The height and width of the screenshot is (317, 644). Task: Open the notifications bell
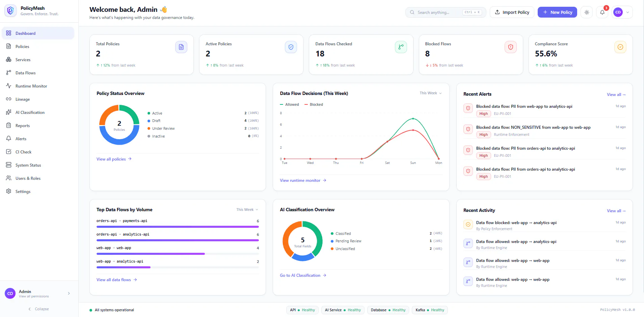click(602, 12)
